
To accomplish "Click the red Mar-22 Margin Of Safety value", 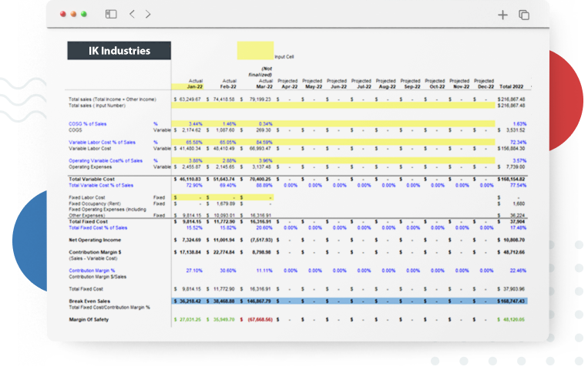I will coord(258,318).
